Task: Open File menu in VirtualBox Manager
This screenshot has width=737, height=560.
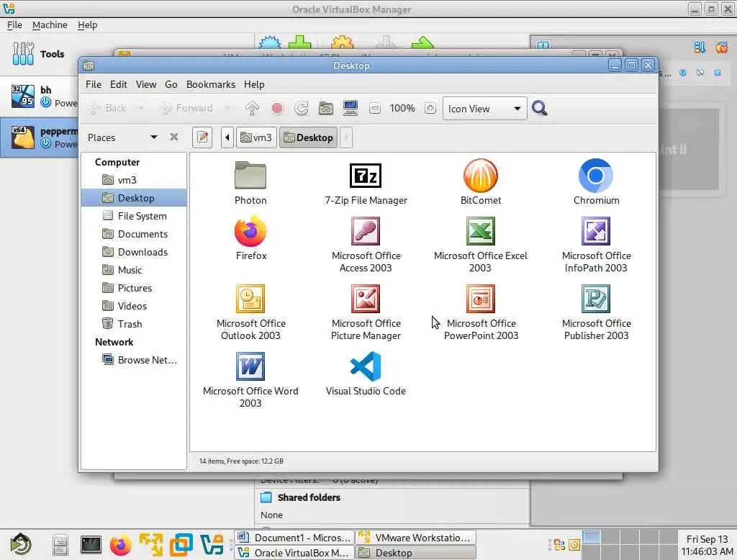Action: pyautogui.click(x=14, y=25)
